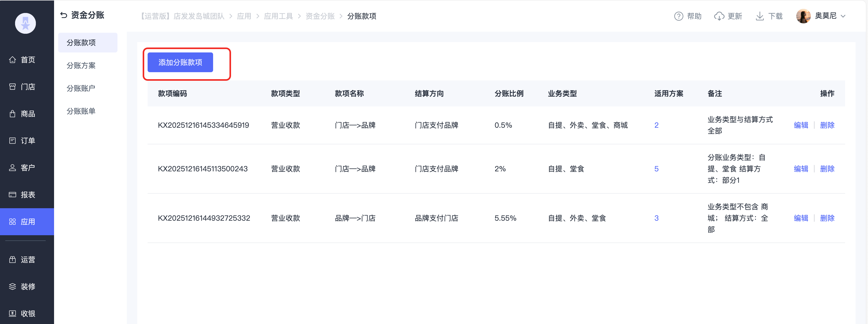Open the 首页 home icon in sidebar
This screenshot has height=324, width=868.
coord(12,60)
